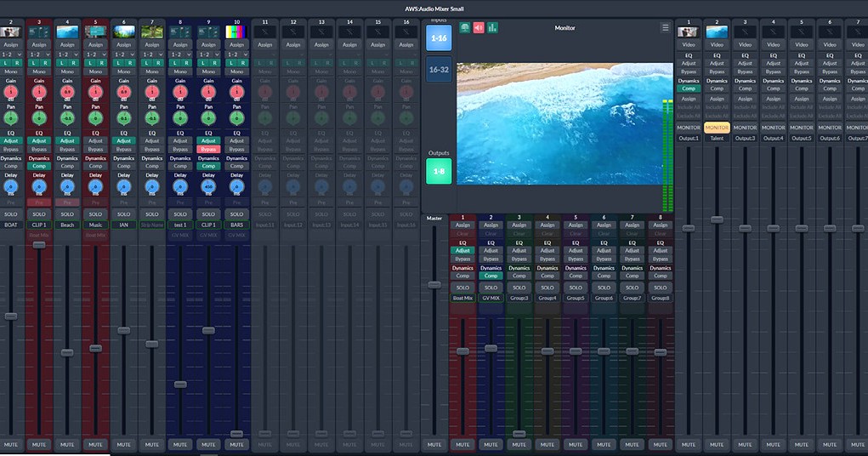Open the 1-2 routing dropdown on input 4
The width and height of the screenshot is (868, 456).
(x=67, y=54)
